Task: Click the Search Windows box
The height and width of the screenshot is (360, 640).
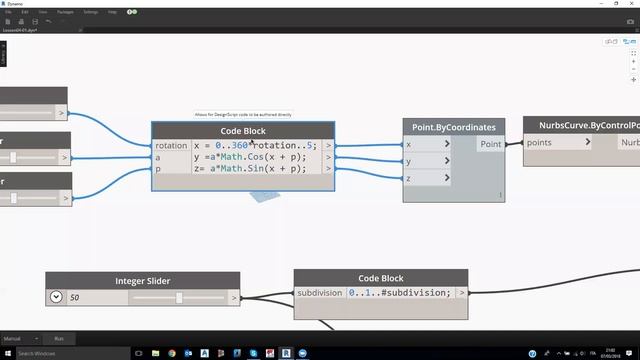Action: coord(73,353)
